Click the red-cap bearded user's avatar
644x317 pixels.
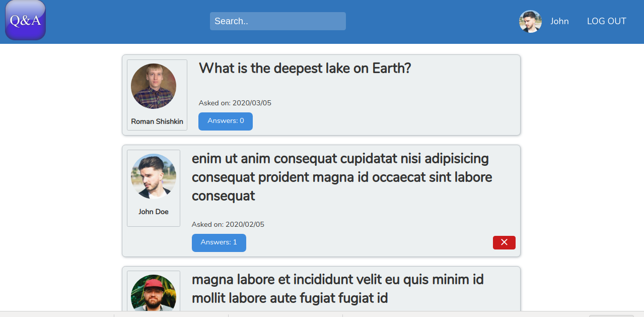click(154, 293)
